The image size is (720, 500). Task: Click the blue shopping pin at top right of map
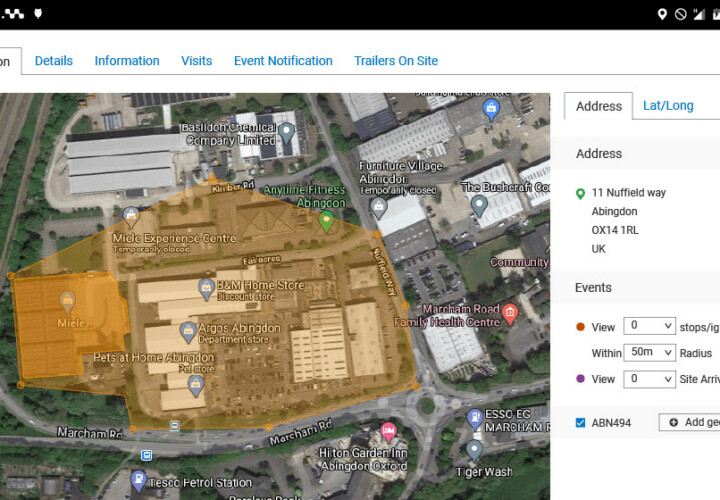tap(491, 110)
